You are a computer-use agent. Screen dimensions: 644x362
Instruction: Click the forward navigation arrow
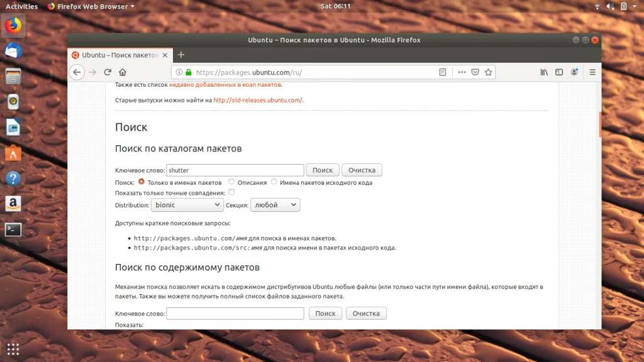tap(92, 72)
